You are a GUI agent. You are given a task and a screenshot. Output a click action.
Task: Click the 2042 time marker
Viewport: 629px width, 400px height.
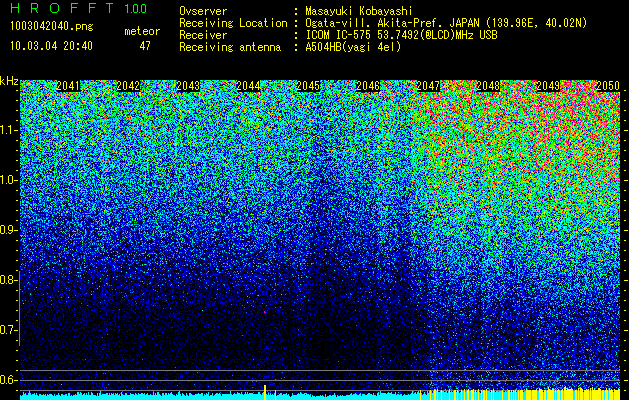pos(128,86)
